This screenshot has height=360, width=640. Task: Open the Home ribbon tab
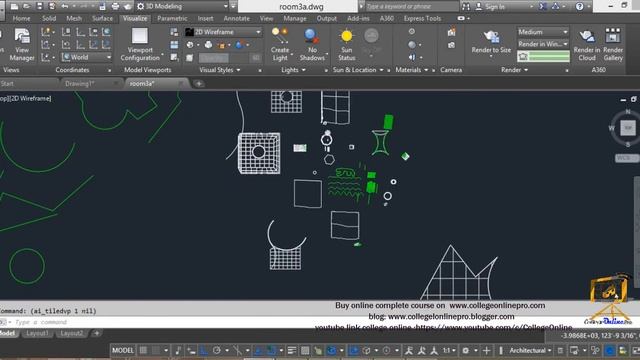click(x=21, y=18)
